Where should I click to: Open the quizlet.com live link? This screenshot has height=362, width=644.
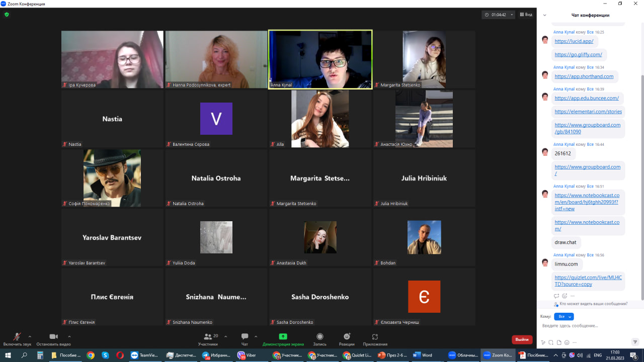588,281
